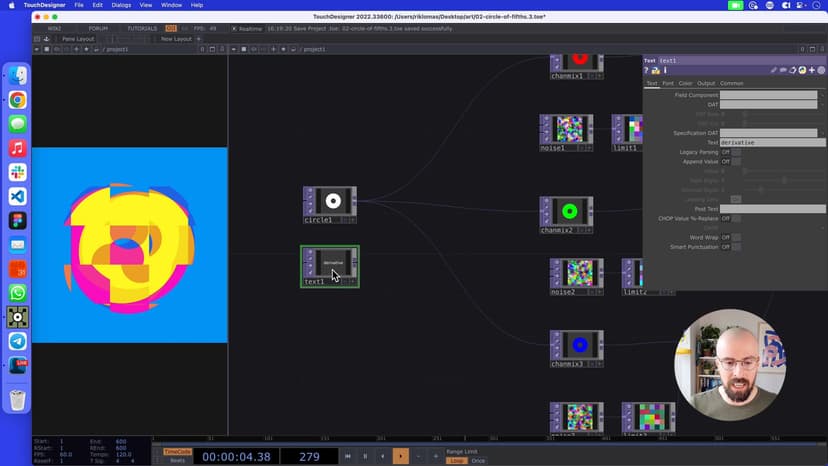This screenshot has height=466, width=828.
Task: Click the help question mark icon in parameters
Action: [647, 71]
